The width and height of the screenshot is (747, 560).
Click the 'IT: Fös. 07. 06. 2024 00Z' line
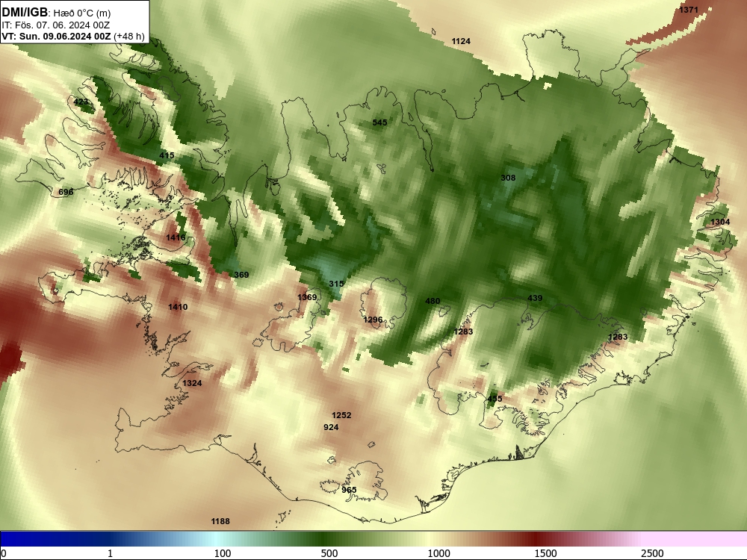pyautogui.click(x=56, y=25)
